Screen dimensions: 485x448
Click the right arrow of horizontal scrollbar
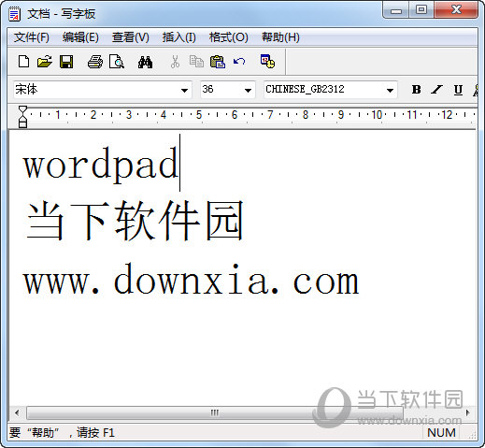[468, 413]
